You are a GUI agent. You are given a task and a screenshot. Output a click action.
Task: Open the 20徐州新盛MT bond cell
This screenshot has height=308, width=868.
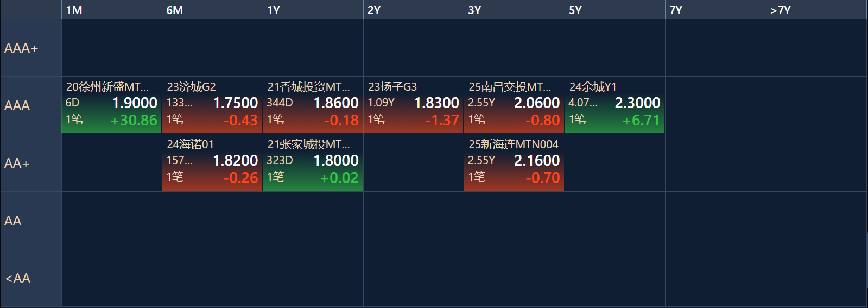[111, 105]
